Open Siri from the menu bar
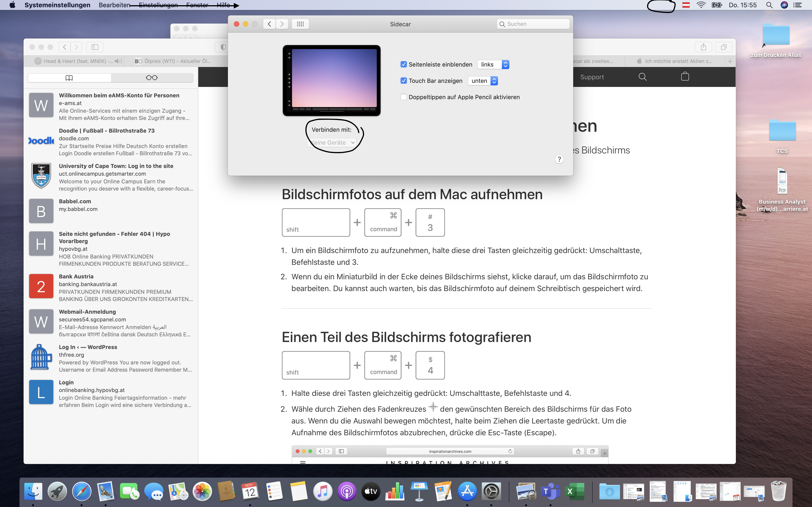Image resolution: width=812 pixels, height=507 pixels. coord(784,5)
